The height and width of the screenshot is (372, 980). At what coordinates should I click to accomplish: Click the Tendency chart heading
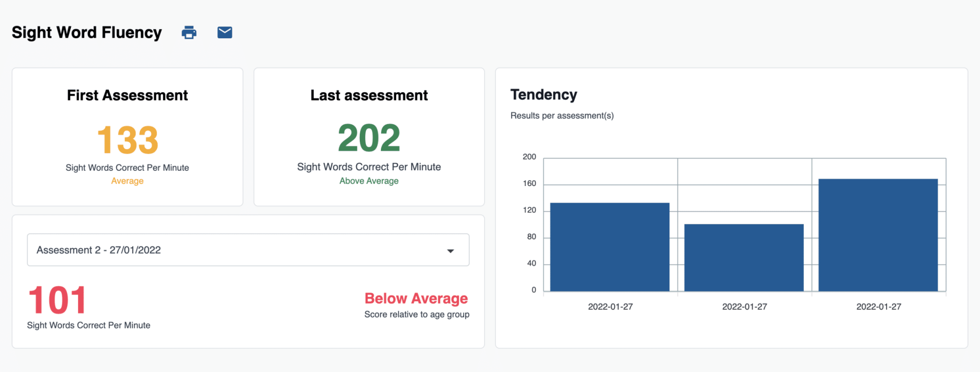click(x=544, y=95)
